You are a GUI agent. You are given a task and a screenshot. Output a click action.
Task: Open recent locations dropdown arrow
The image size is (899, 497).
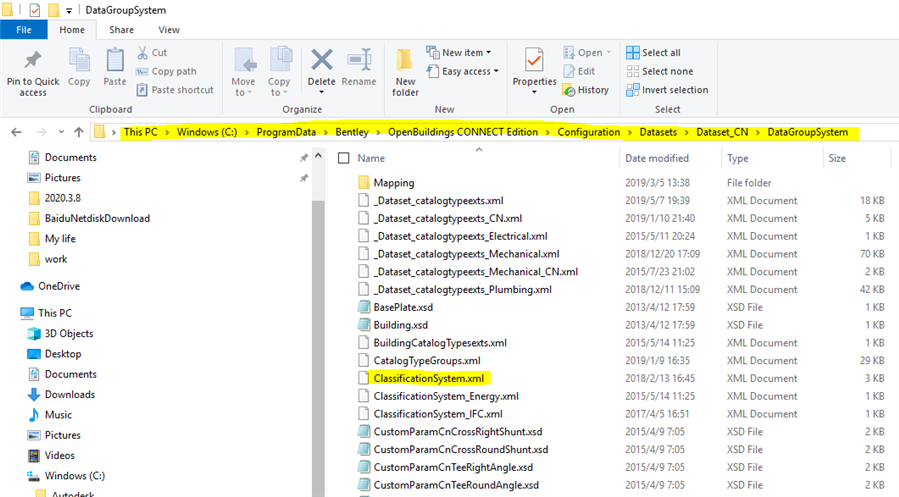(x=61, y=132)
